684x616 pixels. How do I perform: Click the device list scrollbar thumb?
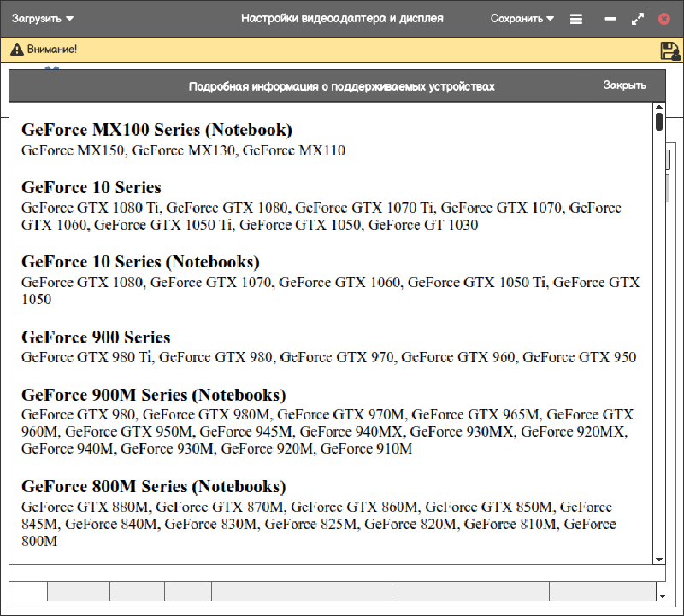point(659,121)
